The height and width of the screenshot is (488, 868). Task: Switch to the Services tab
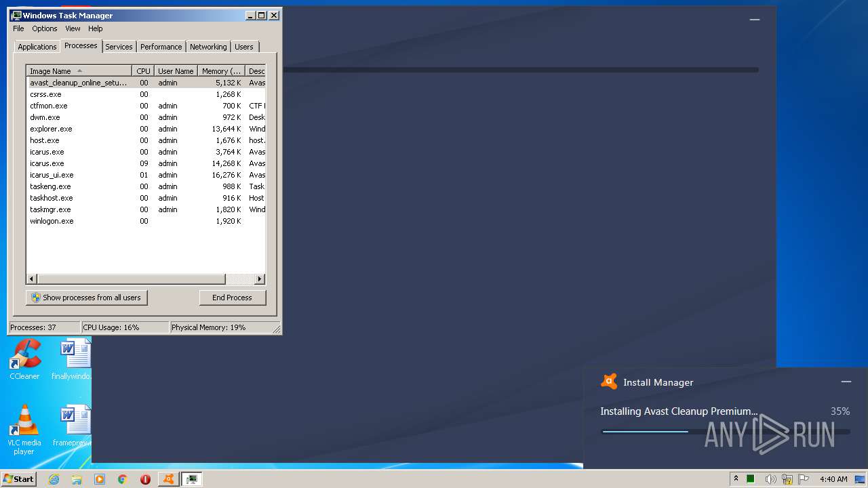[119, 47]
